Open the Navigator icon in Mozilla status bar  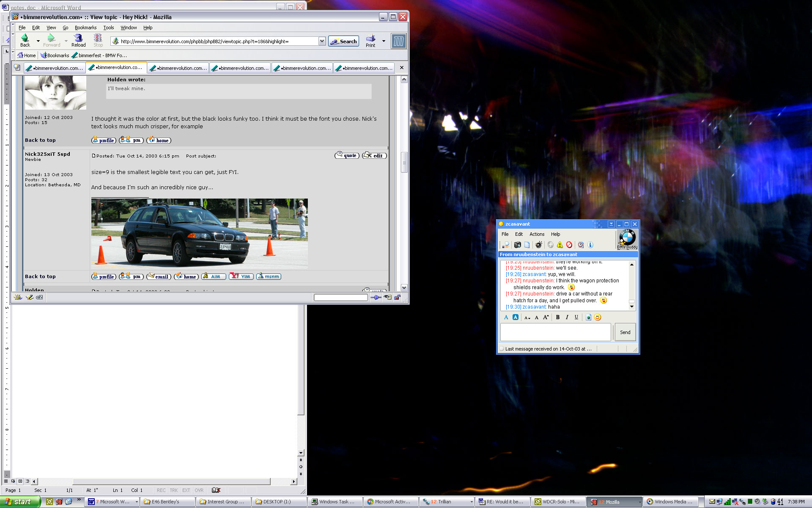[18, 297]
